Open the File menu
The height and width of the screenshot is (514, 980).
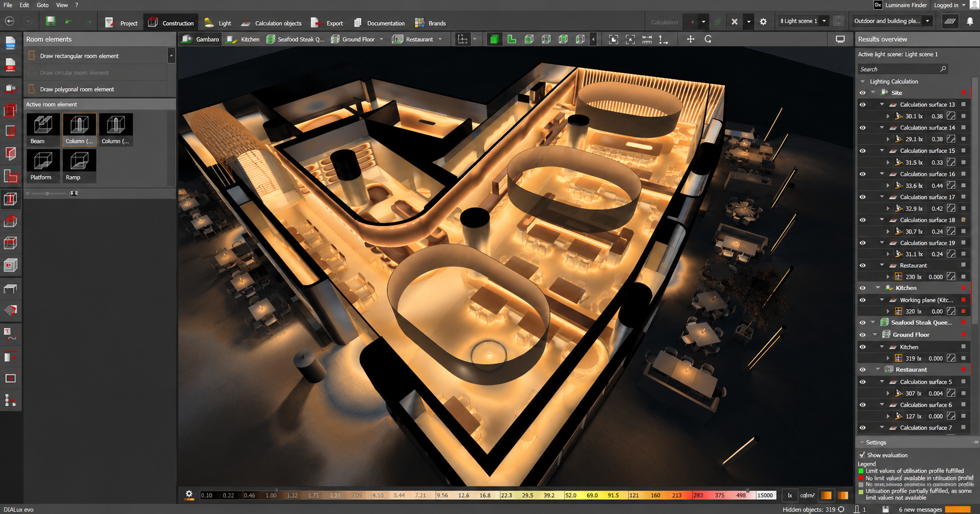tap(8, 5)
